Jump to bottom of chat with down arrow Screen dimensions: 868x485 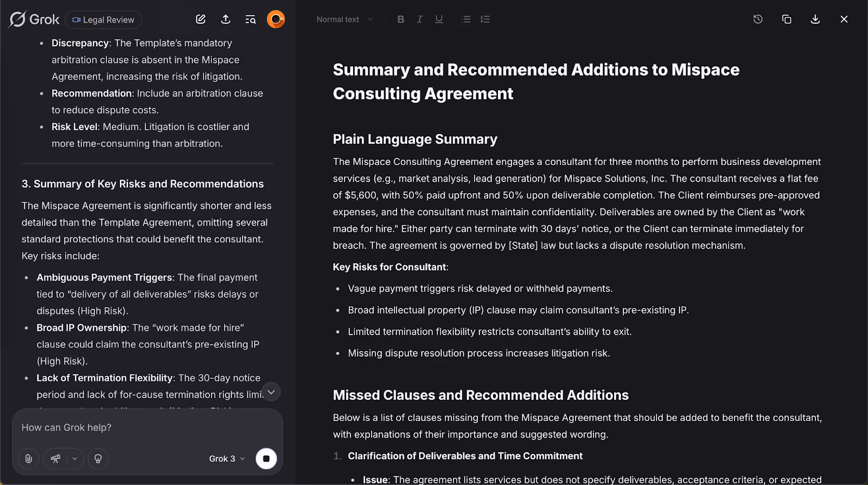click(x=271, y=392)
